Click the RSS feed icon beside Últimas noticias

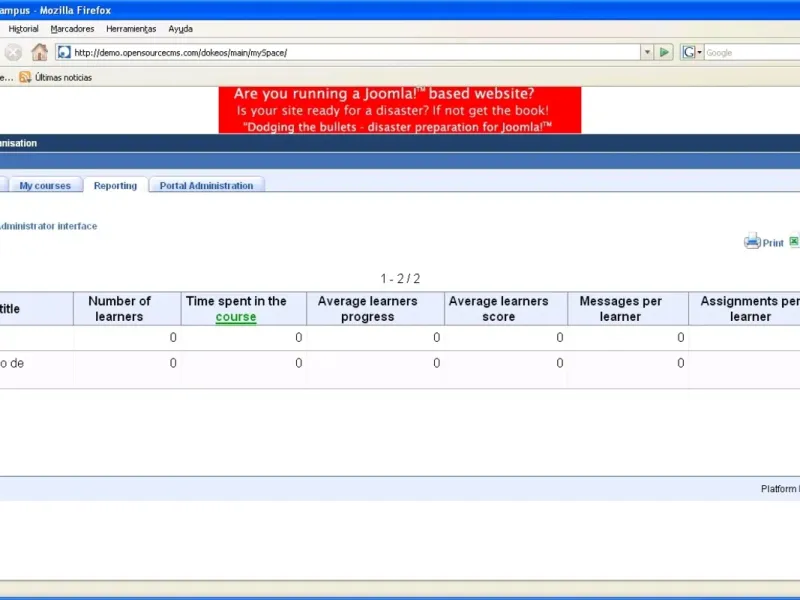(25, 77)
